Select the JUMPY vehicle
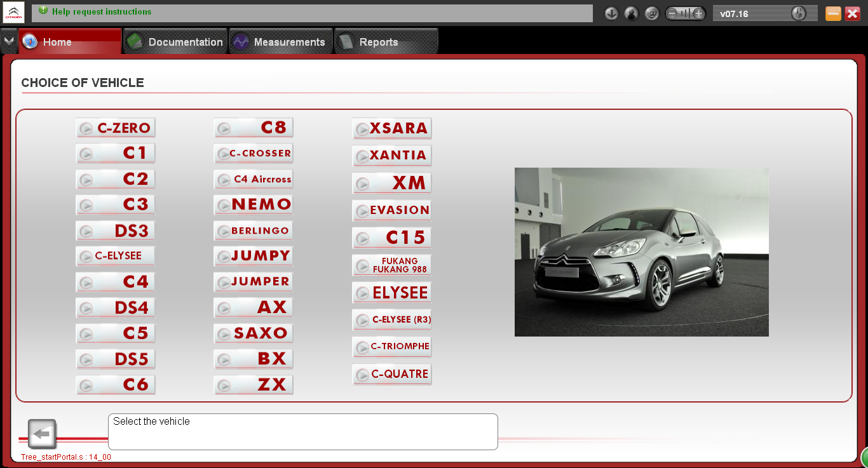This screenshot has width=868, height=468. tap(254, 257)
